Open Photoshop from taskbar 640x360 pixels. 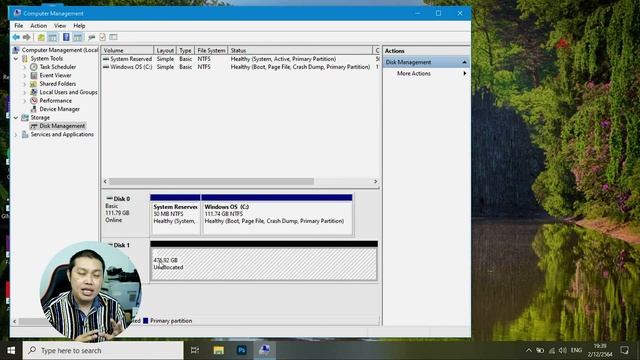pos(241,350)
